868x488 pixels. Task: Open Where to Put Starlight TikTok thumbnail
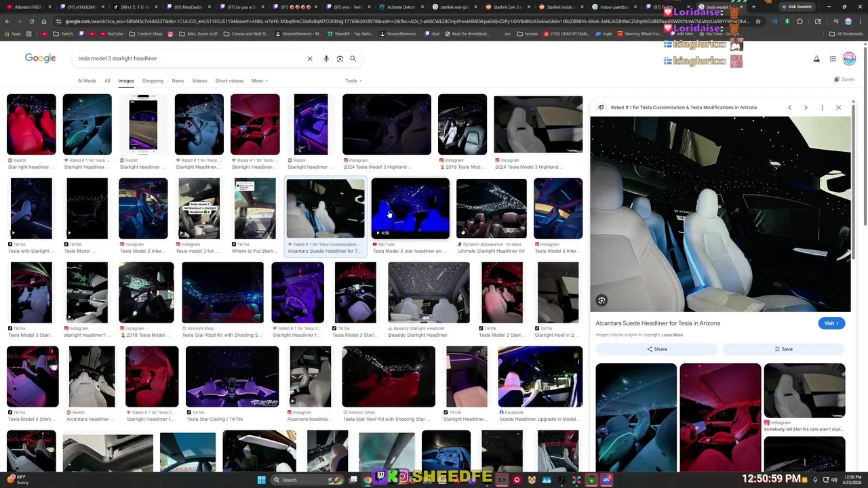255,209
